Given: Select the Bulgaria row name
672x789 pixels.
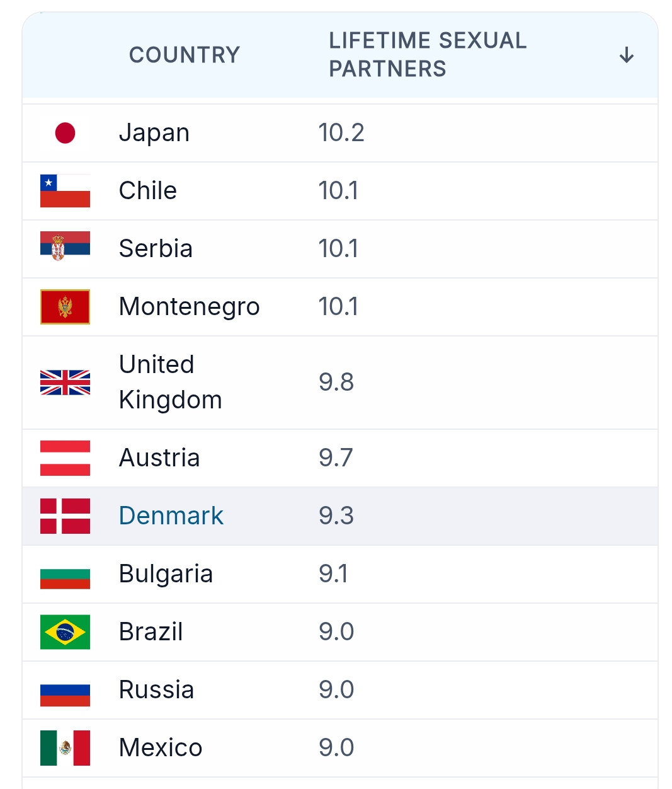Looking at the screenshot, I should click(166, 574).
